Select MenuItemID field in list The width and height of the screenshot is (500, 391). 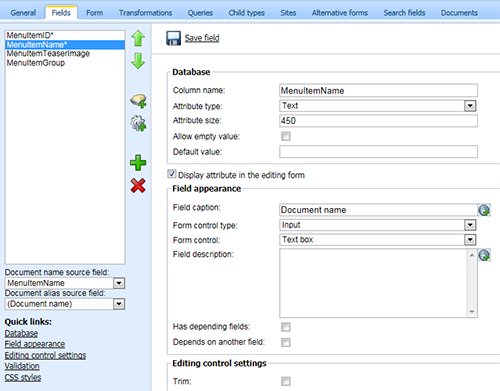click(65, 35)
